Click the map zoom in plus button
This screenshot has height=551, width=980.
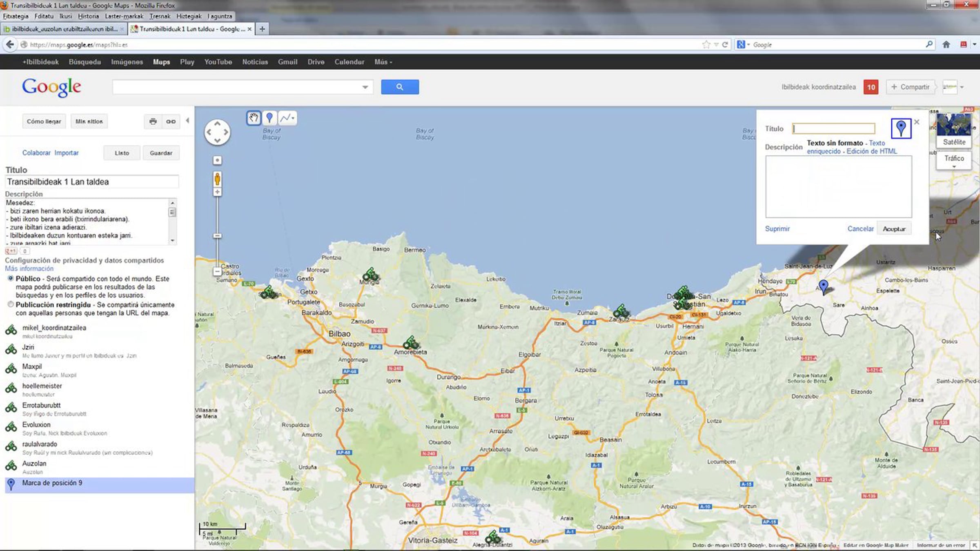217,192
